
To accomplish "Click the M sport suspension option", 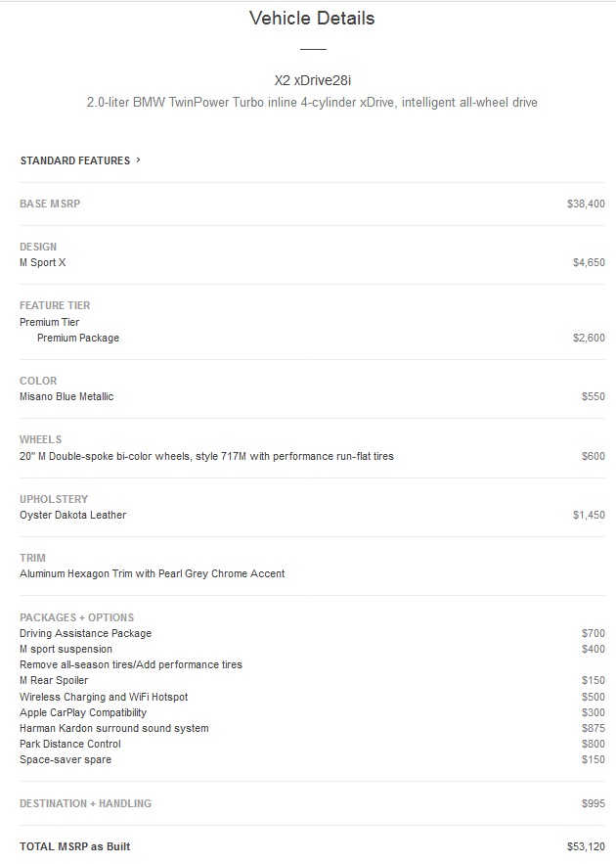I will click(66, 649).
